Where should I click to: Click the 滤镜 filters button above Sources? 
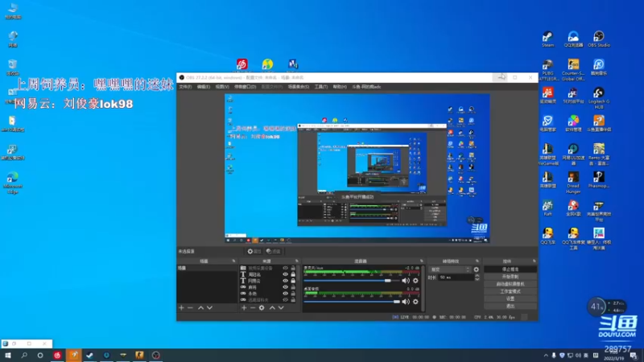tap(273, 251)
